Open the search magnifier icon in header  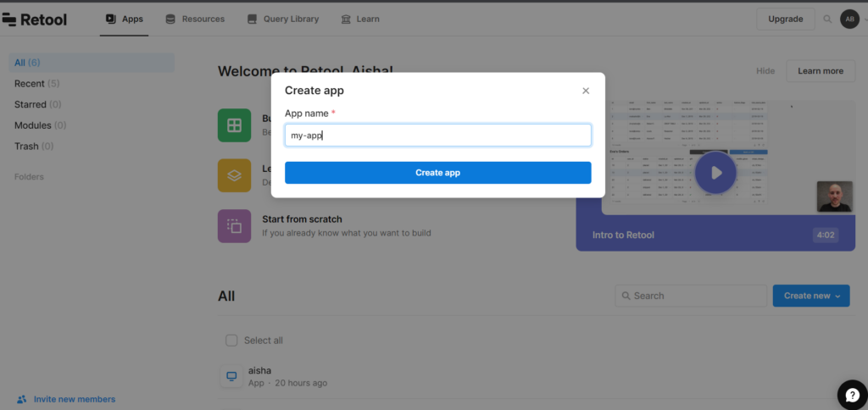[x=827, y=19]
